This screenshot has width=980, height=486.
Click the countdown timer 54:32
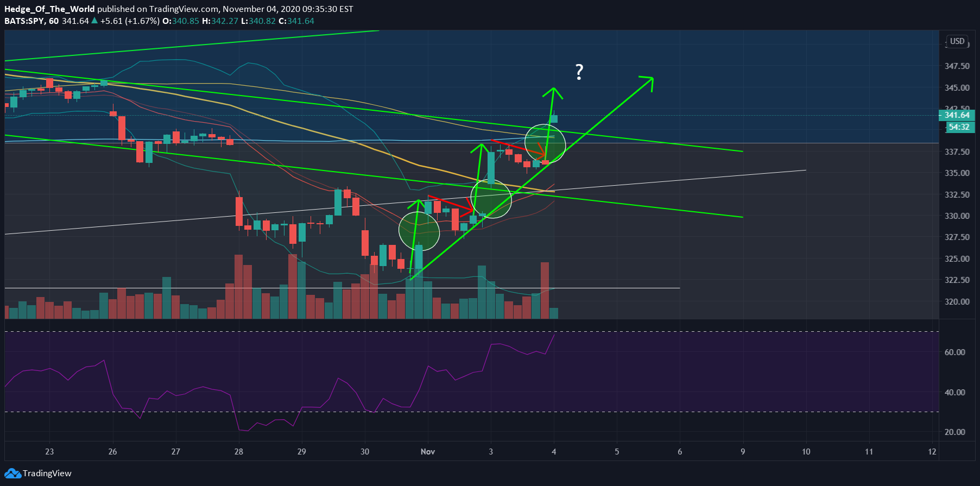click(x=960, y=127)
